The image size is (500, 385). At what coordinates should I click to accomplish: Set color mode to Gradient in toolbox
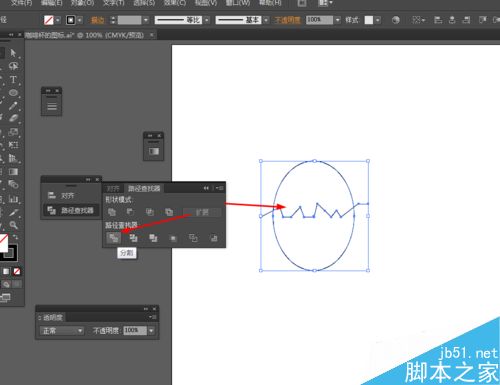point(6,271)
